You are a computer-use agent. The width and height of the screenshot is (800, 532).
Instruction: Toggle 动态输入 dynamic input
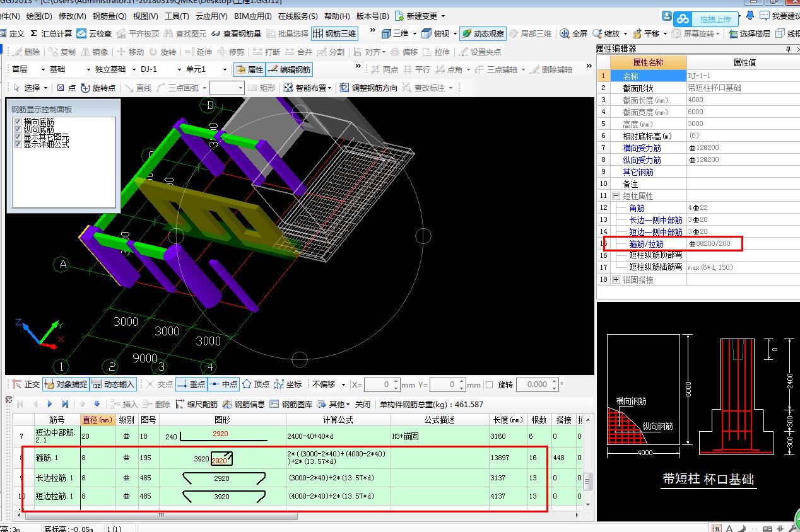(x=114, y=384)
